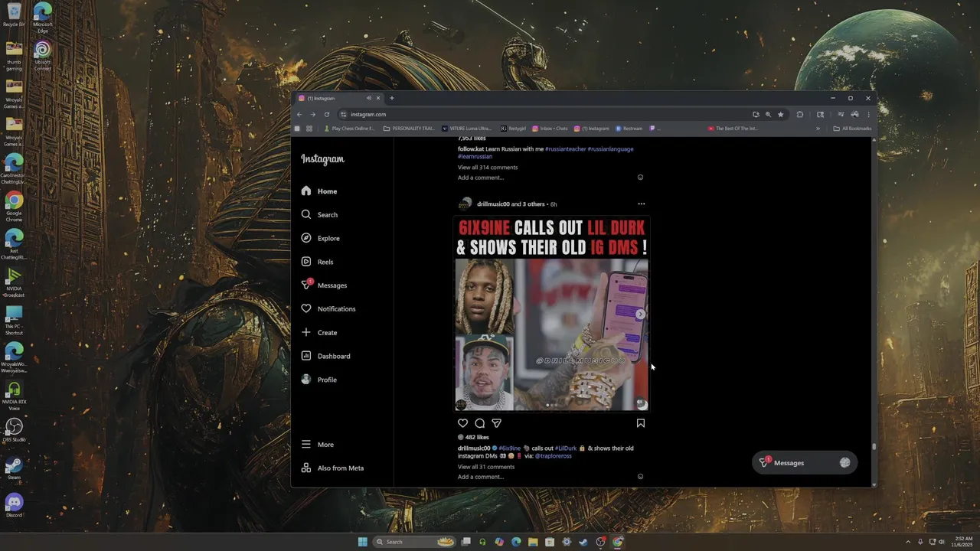
Task: Click the post image's mute audio button
Action: pyautogui.click(x=642, y=404)
